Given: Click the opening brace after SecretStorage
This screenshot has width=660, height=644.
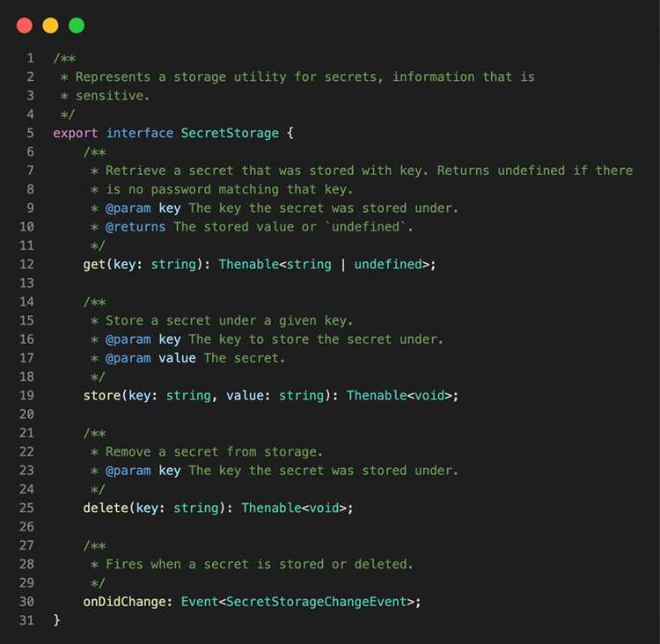Looking at the screenshot, I should click(290, 134).
